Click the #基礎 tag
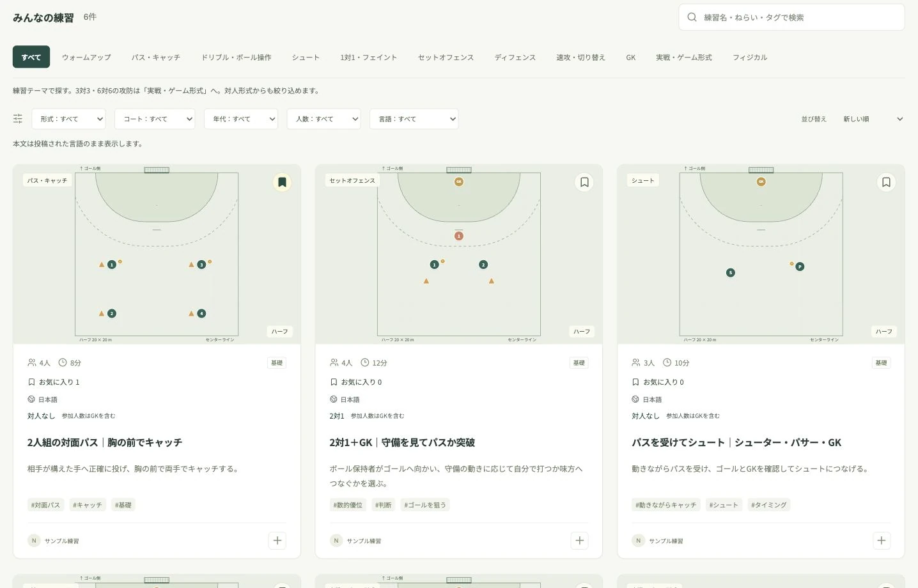 (123, 505)
